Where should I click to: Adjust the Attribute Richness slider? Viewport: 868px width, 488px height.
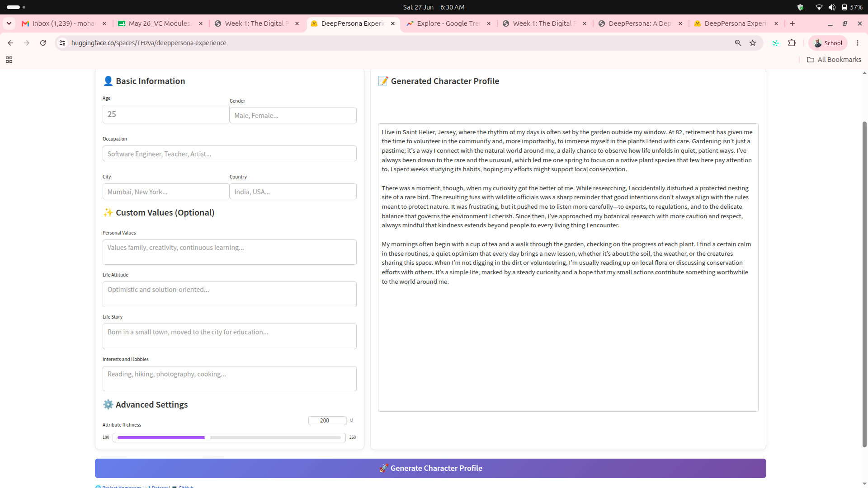pyautogui.click(x=229, y=437)
